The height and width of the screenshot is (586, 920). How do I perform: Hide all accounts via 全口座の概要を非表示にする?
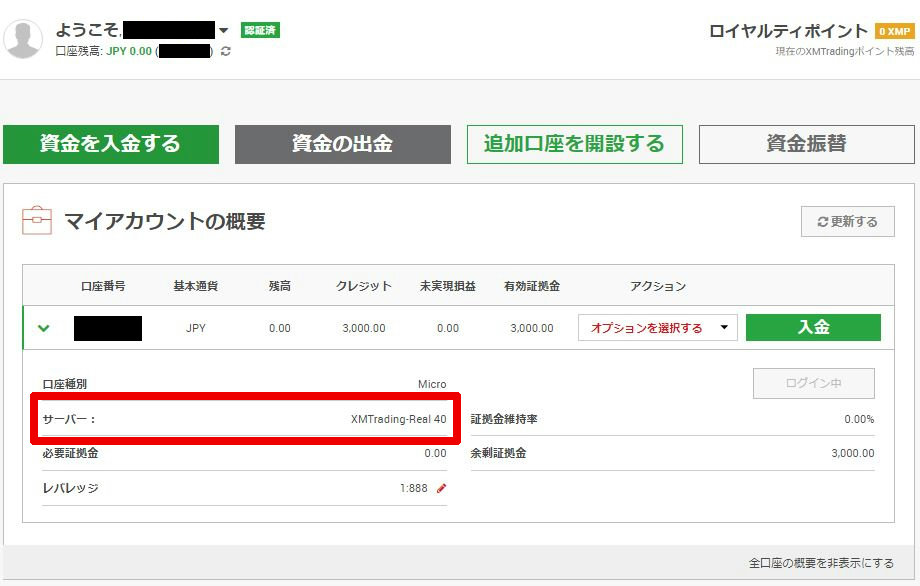(x=822, y=563)
